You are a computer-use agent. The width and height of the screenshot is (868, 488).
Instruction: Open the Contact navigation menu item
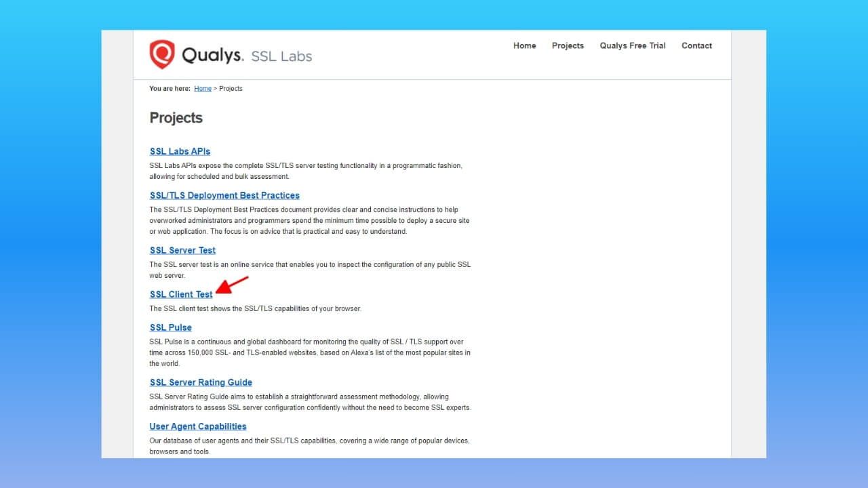696,45
